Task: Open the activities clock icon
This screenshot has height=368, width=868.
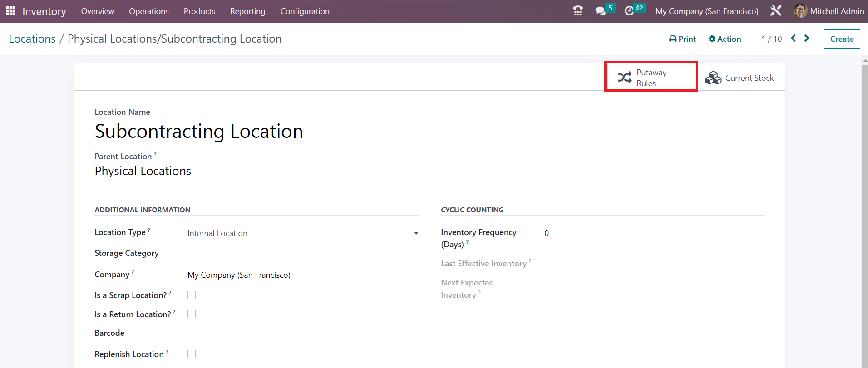Action: click(629, 11)
